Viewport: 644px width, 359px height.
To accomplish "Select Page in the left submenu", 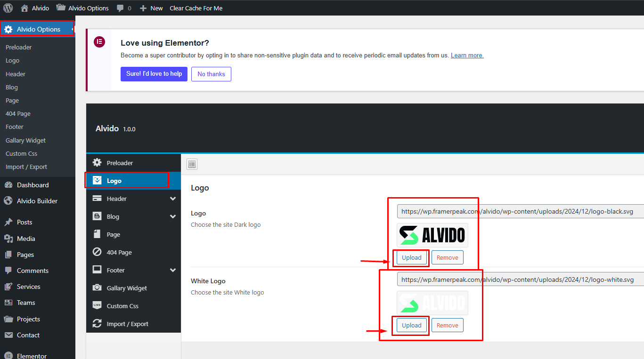I will (12, 100).
